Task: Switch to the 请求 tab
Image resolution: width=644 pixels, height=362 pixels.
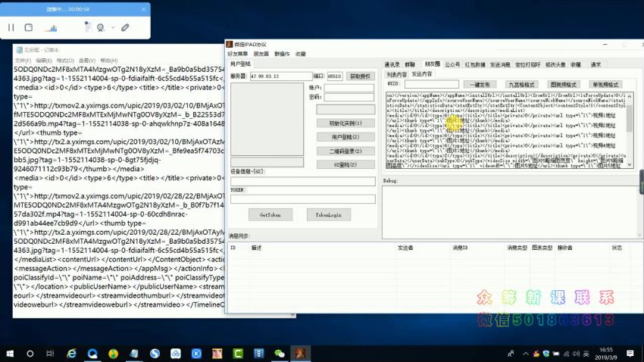Action: 596,65
